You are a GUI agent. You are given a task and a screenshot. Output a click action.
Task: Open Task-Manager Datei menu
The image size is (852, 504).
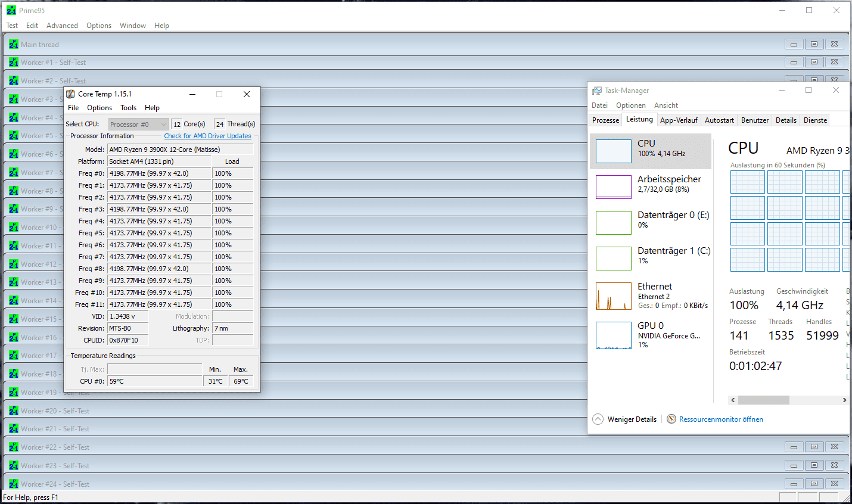coord(599,105)
